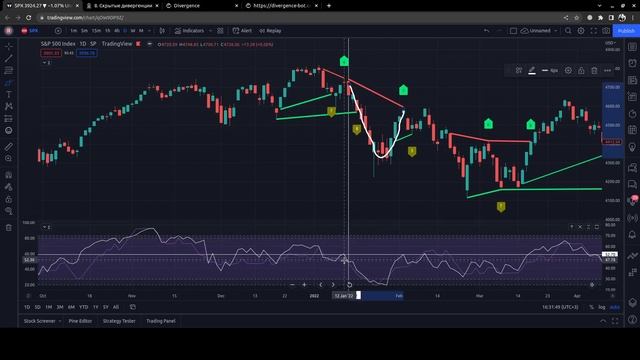Image resolution: width=640 pixels, height=360 pixels.
Task: Open the Indicators dialog
Action: [189, 31]
